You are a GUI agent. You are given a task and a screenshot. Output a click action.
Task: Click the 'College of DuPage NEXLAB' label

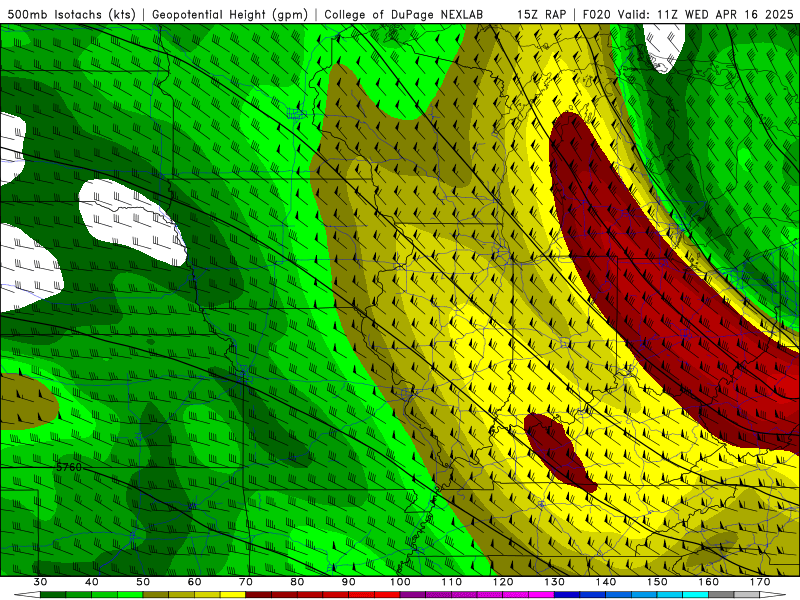(403, 15)
